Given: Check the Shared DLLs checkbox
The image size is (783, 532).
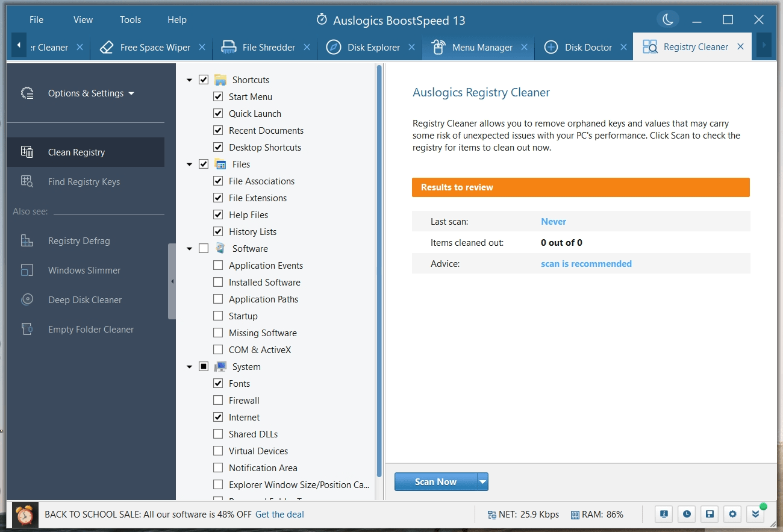Looking at the screenshot, I should click(218, 434).
